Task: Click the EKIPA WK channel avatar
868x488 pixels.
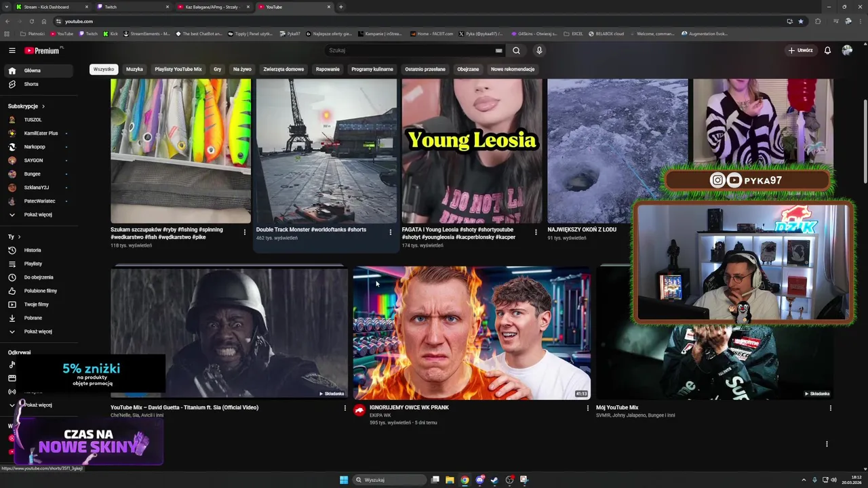Action: tap(359, 410)
